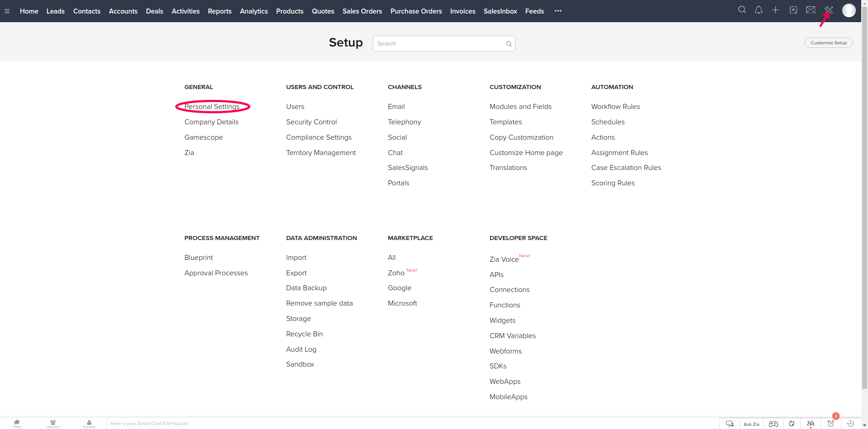Switch to the Analytics tab
The width and height of the screenshot is (868, 429).
(254, 11)
